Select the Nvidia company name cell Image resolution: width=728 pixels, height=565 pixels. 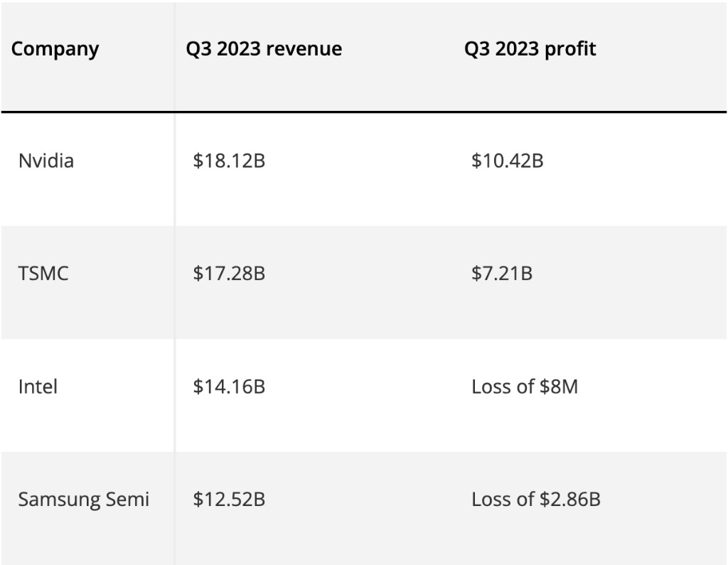pos(46,161)
